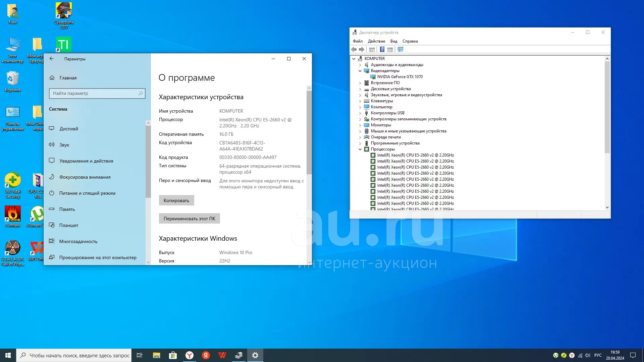Screen dimensions: 644x362
Task: Expand Очереди печати node
Action: click(360, 137)
